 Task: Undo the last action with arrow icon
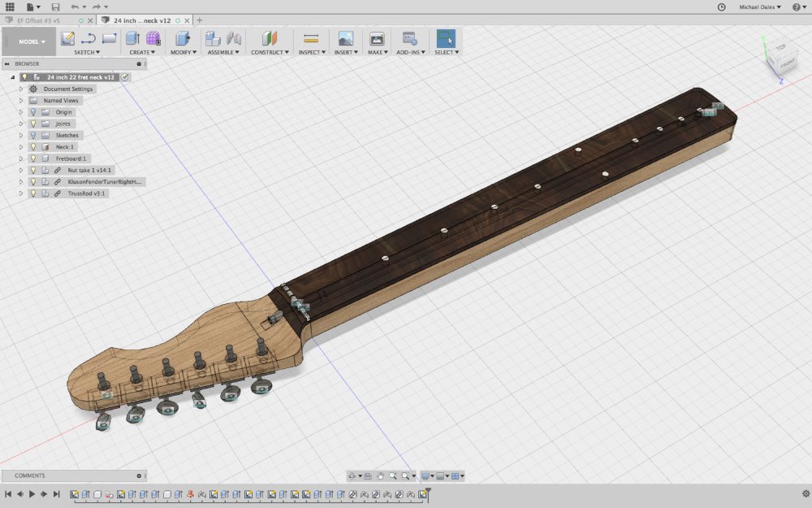[75, 7]
